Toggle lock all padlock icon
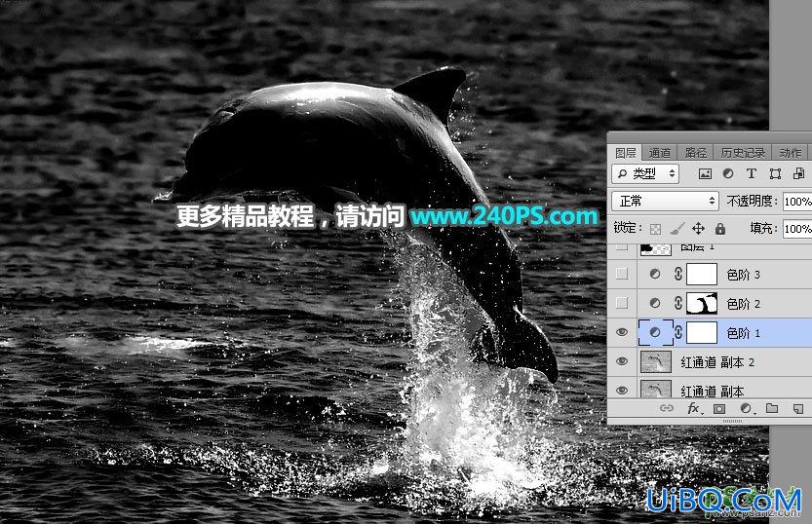812x524 pixels. (720, 229)
